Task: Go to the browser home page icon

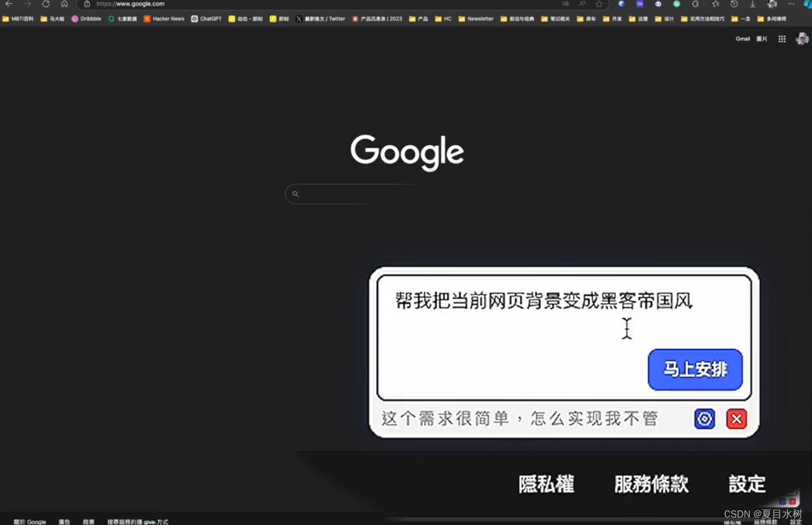Action: coord(64,4)
